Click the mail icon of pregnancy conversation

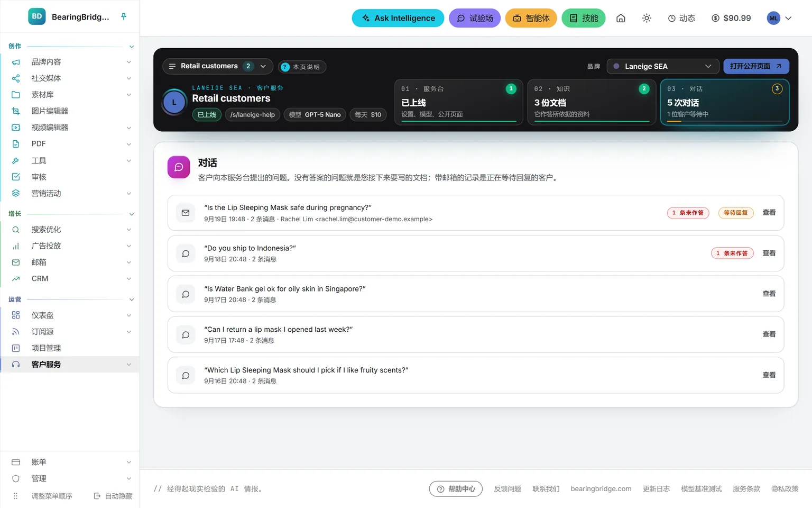point(186,213)
